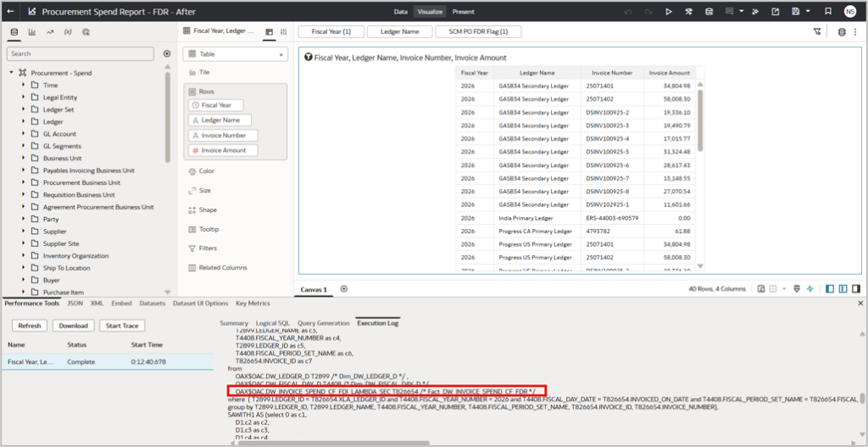
Task: Click the back arrow in the header
Action: pos(10,11)
